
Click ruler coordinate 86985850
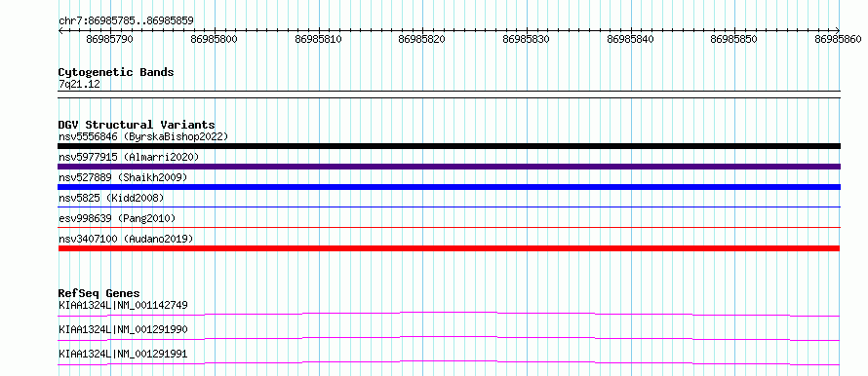click(734, 39)
